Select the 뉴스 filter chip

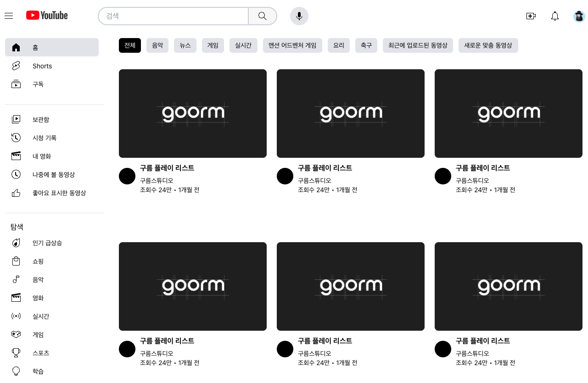(x=185, y=45)
